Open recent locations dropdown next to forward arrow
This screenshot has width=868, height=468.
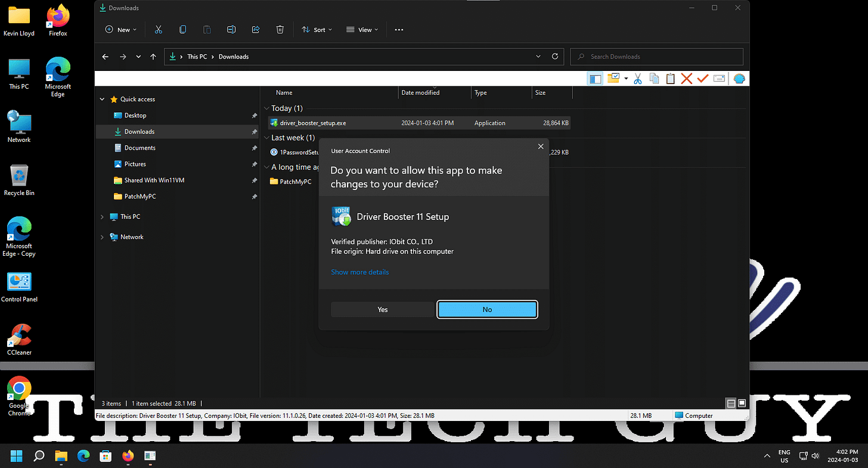coord(138,57)
